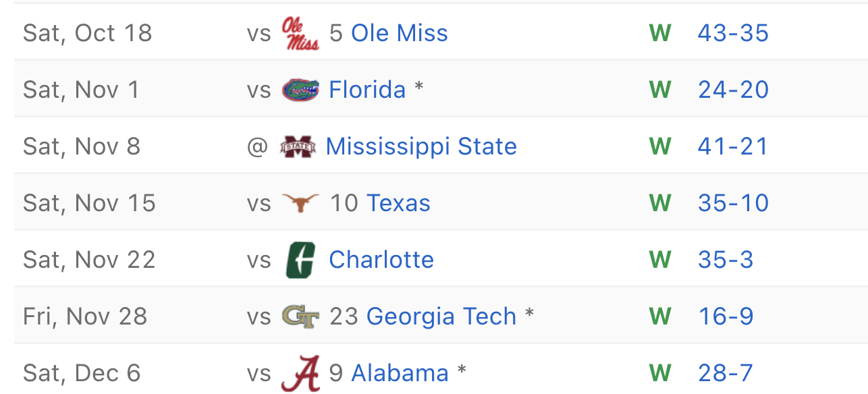This screenshot has width=868, height=394.
Task: Click the Alabama team logo
Action: tap(300, 373)
